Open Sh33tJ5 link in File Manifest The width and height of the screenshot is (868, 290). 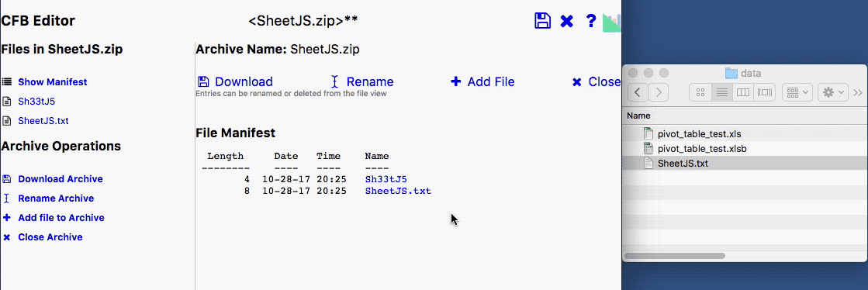pos(386,179)
